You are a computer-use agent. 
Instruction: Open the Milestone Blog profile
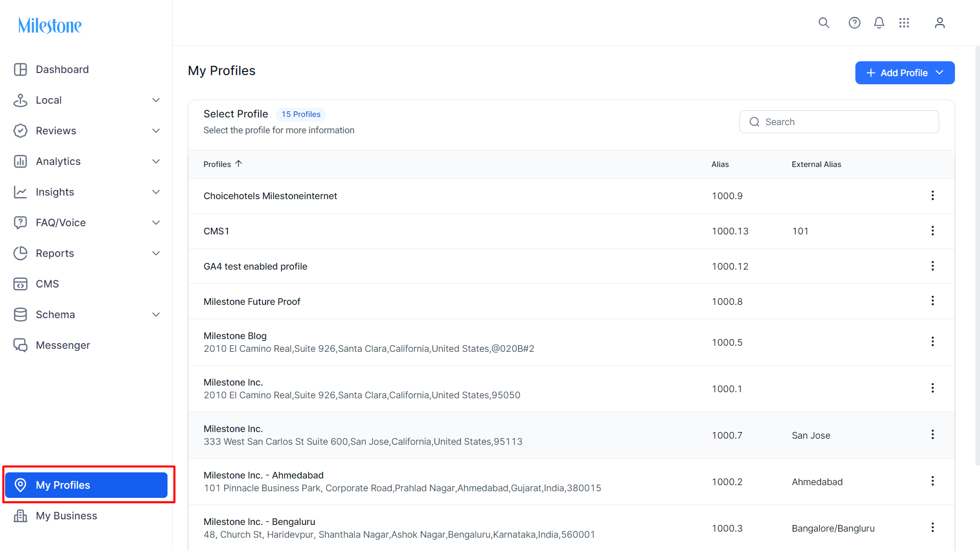coord(235,336)
